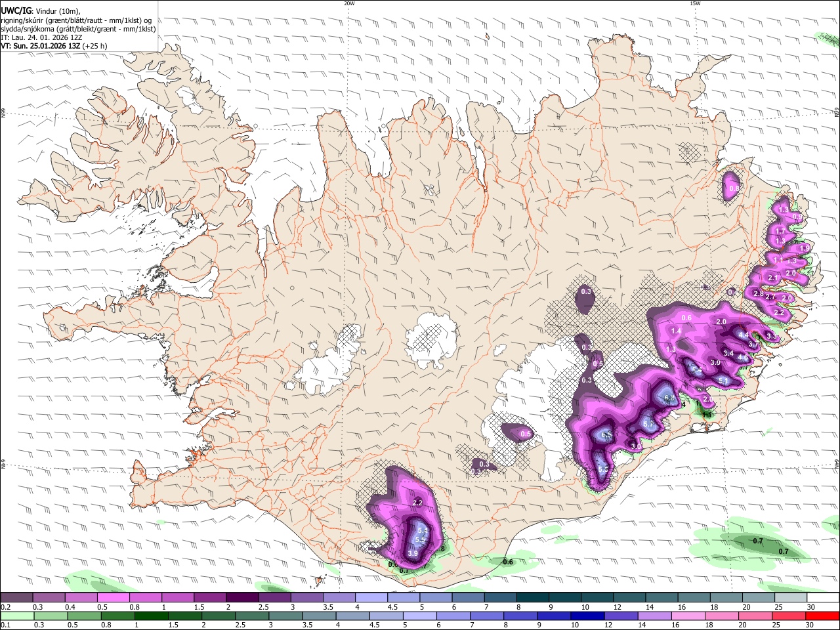
Task: Click the '0.1' label in bottom legend scale
Action: pyautogui.click(x=7, y=625)
